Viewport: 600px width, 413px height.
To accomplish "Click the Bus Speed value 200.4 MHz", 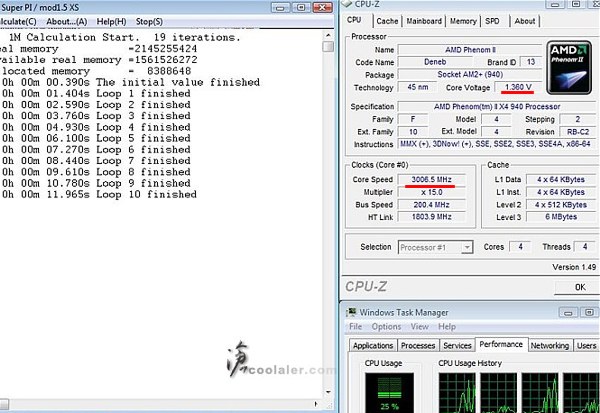I will click(x=432, y=205).
